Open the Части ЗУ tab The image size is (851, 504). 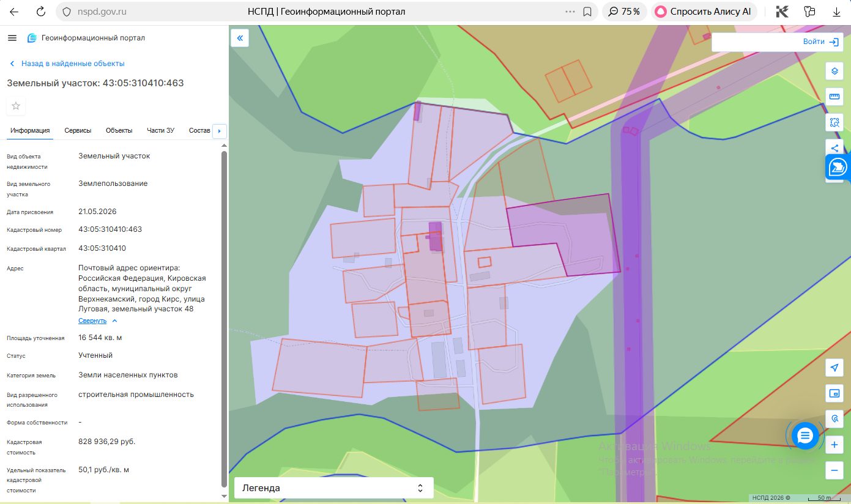click(160, 130)
